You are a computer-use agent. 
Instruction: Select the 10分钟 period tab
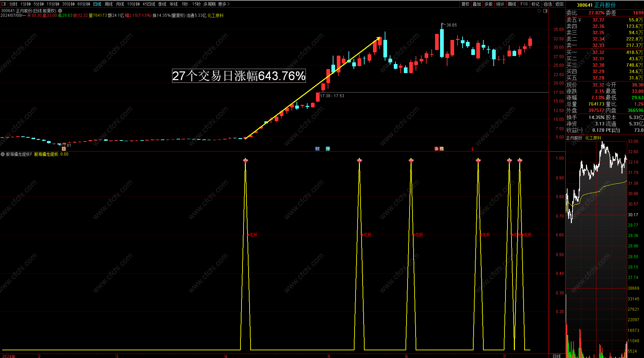133,4
